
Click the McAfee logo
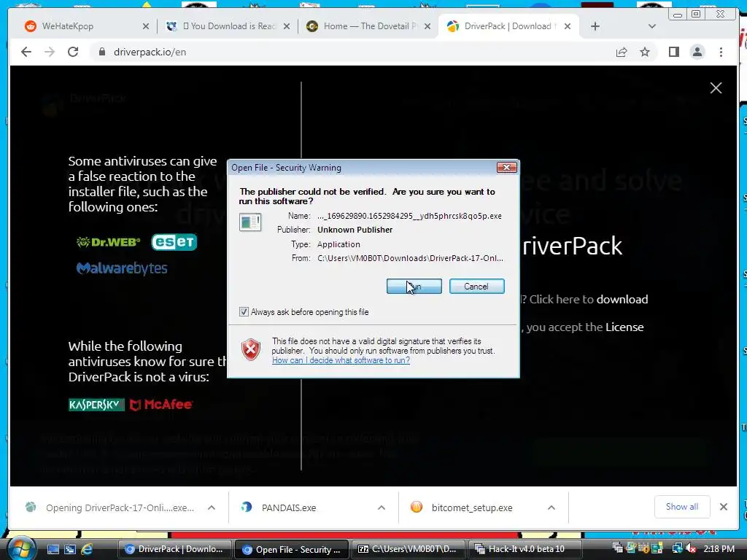pyautogui.click(x=161, y=405)
